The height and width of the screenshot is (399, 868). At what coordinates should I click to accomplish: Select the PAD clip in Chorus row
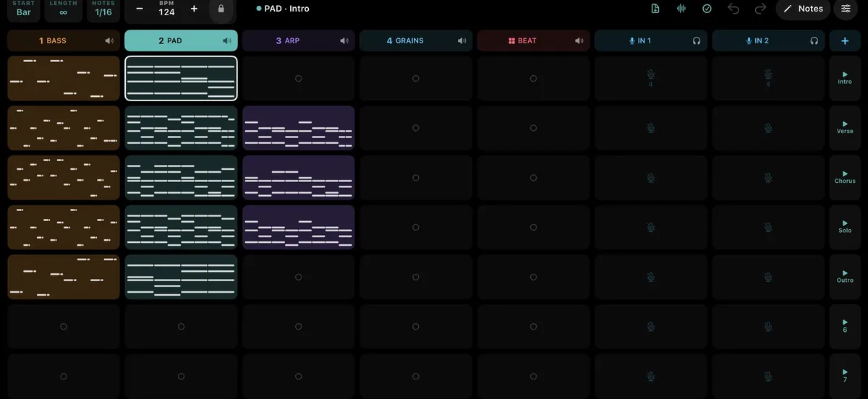coord(181,177)
